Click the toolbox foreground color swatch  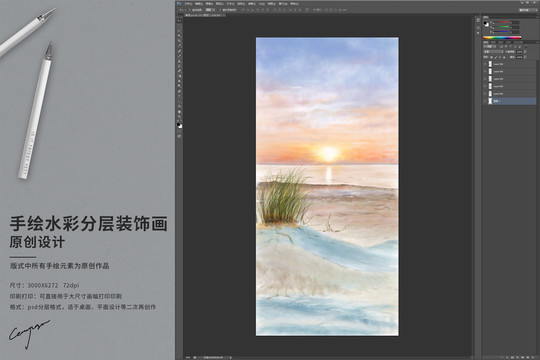pyautogui.click(x=178, y=124)
